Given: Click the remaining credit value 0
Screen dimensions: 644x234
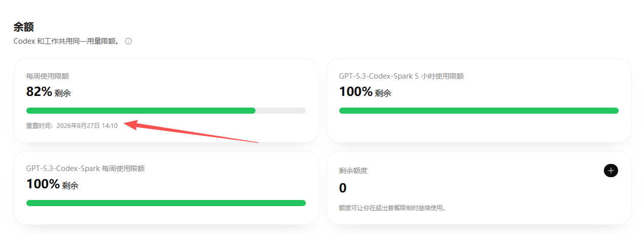Looking at the screenshot, I should tap(343, 188).
